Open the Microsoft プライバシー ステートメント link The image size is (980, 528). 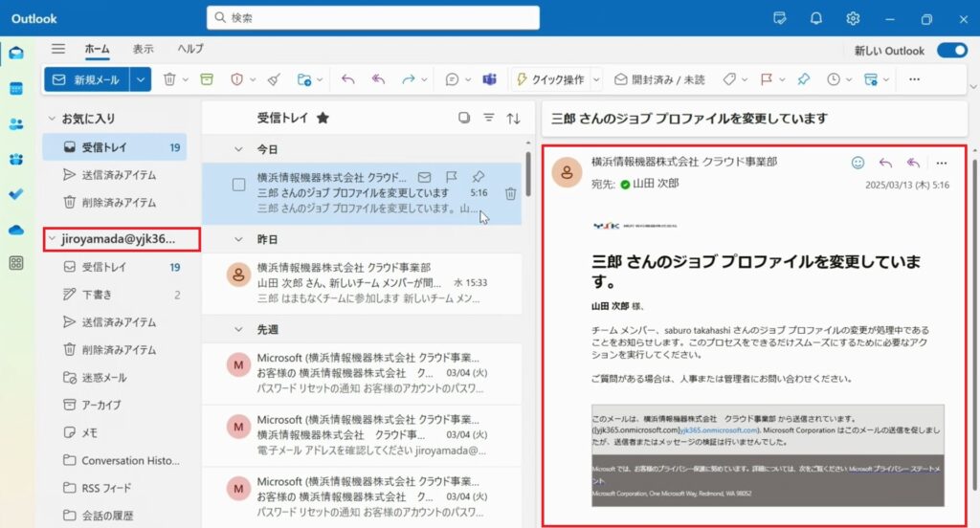click(895, 469)
